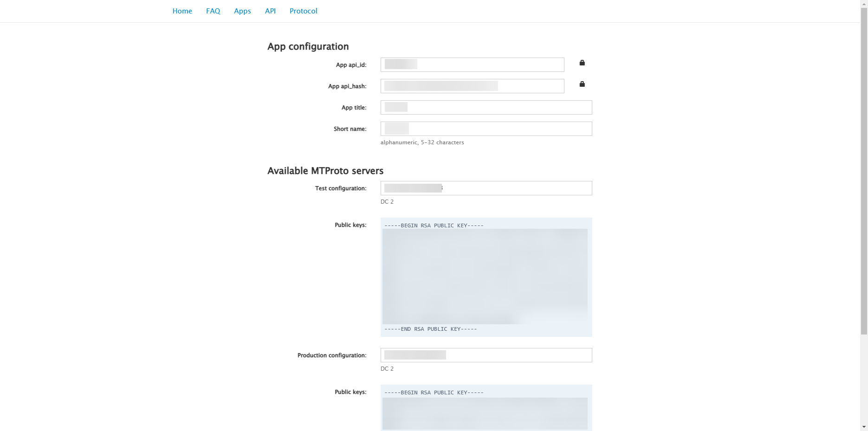This screenshot has width=868, height=431.
Task: Click the App configuration heading
Action: click(308, 46)
